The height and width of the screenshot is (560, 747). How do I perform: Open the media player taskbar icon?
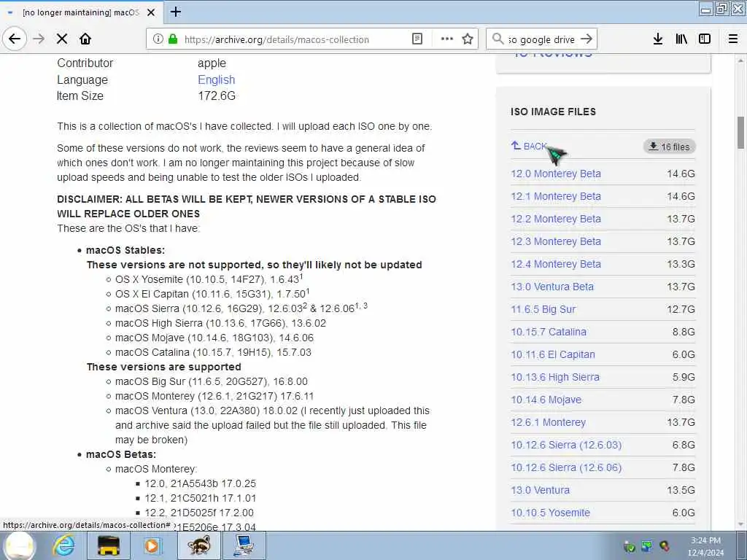point(153,545)
